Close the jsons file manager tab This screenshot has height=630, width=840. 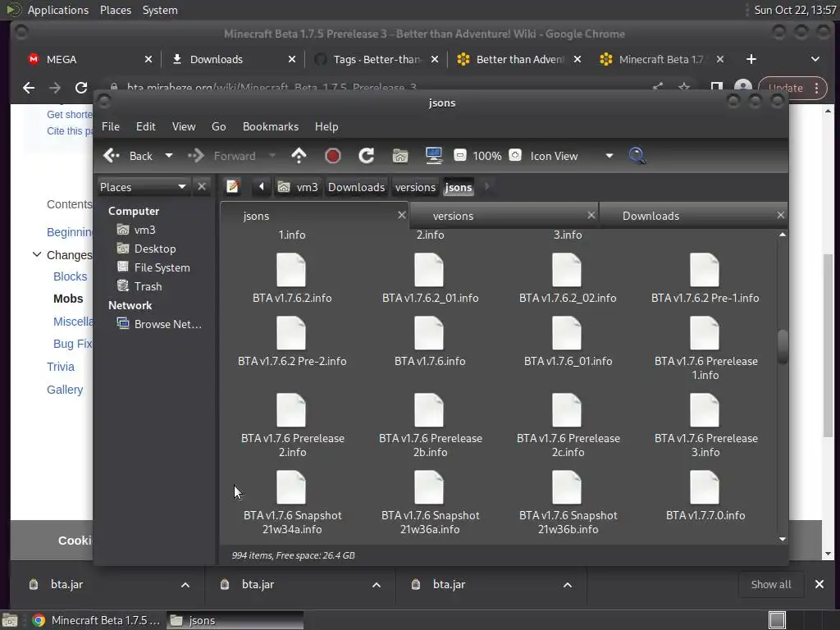pos(401,215)
